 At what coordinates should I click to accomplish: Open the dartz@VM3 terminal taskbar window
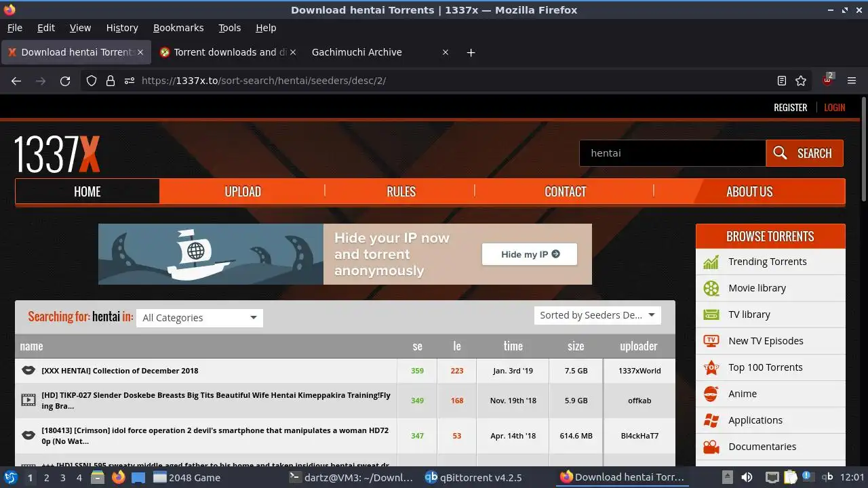pyautogui.click(x=351, y=477)
